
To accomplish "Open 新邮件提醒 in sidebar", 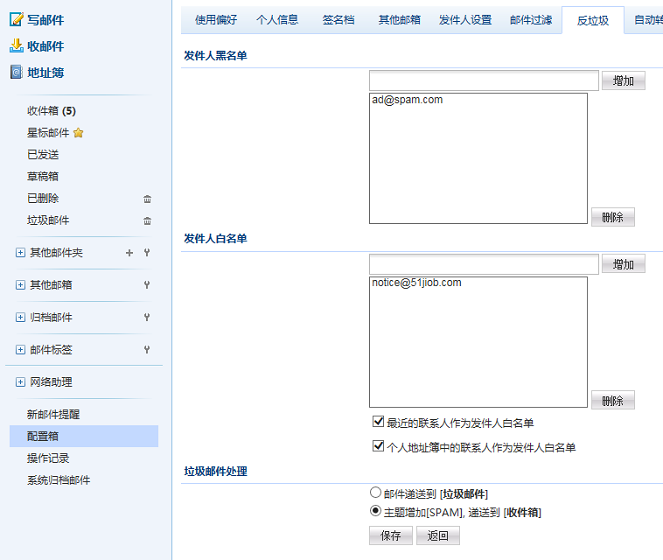I will 53,414.
